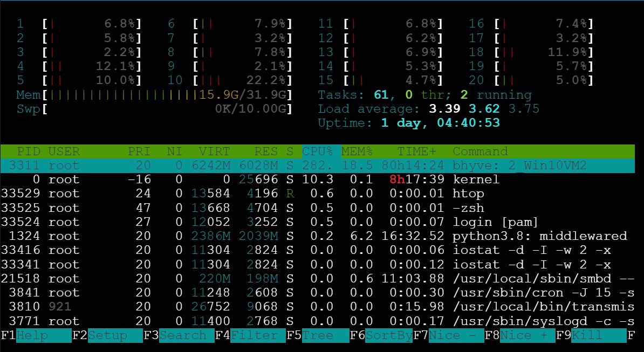Click the 80h14:24 time value
This screenshot has width=644, height=352.
(x=413, y=165)
